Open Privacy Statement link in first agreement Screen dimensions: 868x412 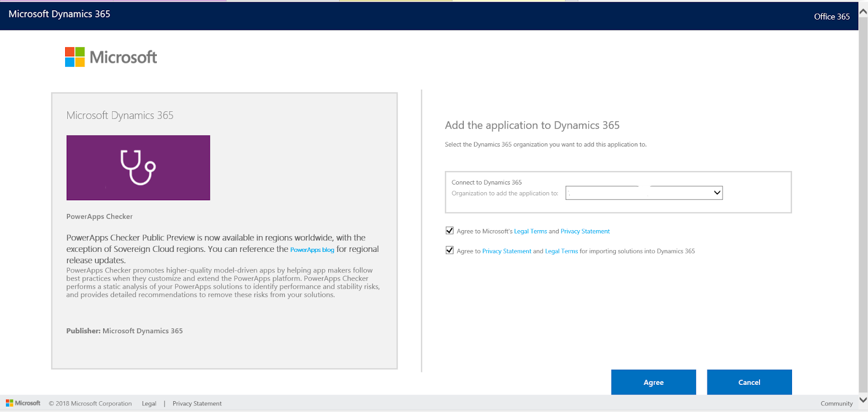[x=585, y=231]
